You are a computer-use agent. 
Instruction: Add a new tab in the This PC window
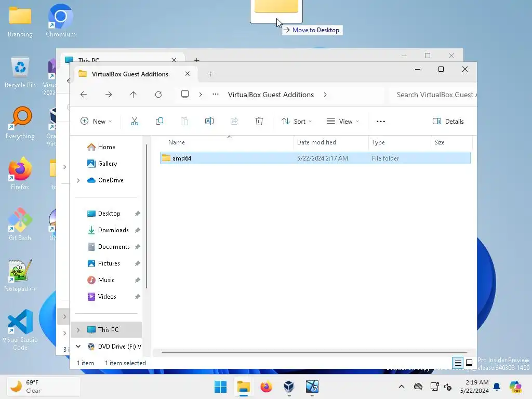click(197, 60)
